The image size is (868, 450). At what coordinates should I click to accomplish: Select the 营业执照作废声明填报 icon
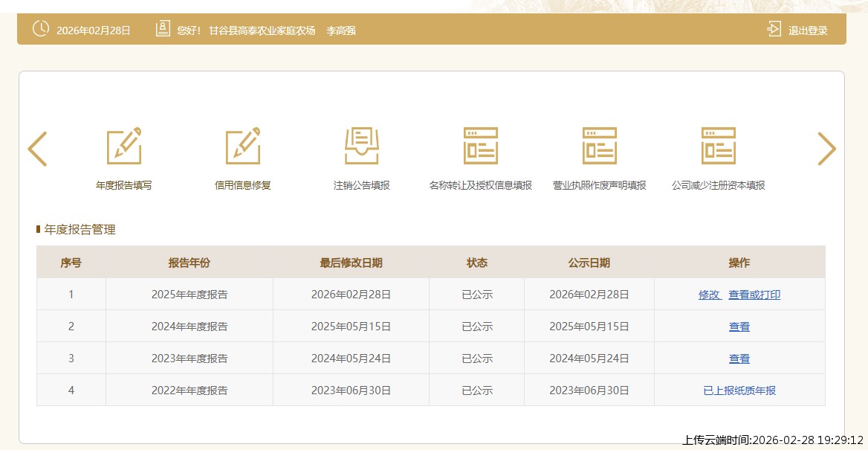pyautogui.click(x=600, y=146)
